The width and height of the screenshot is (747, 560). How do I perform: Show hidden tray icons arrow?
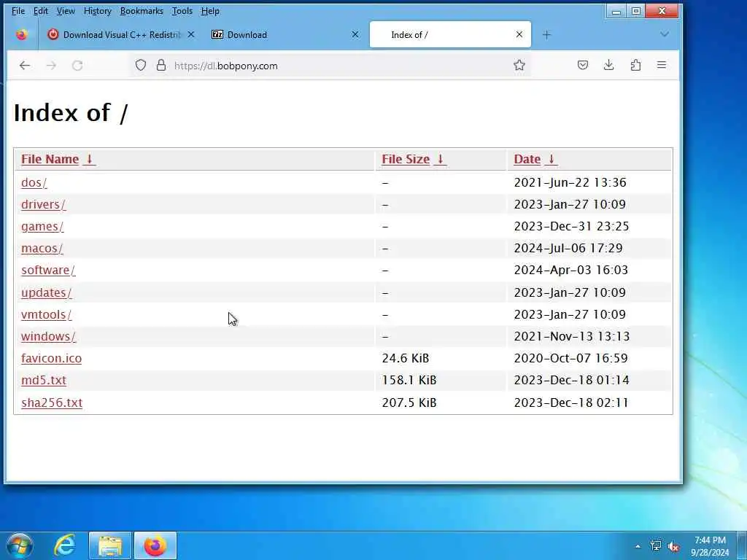tap(638, 546)
